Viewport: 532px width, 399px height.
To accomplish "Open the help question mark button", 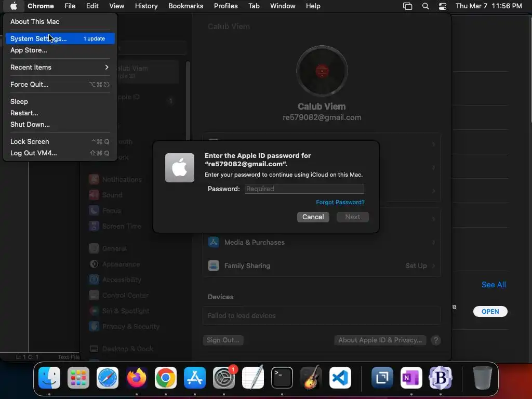I will [x=436, y=340].
